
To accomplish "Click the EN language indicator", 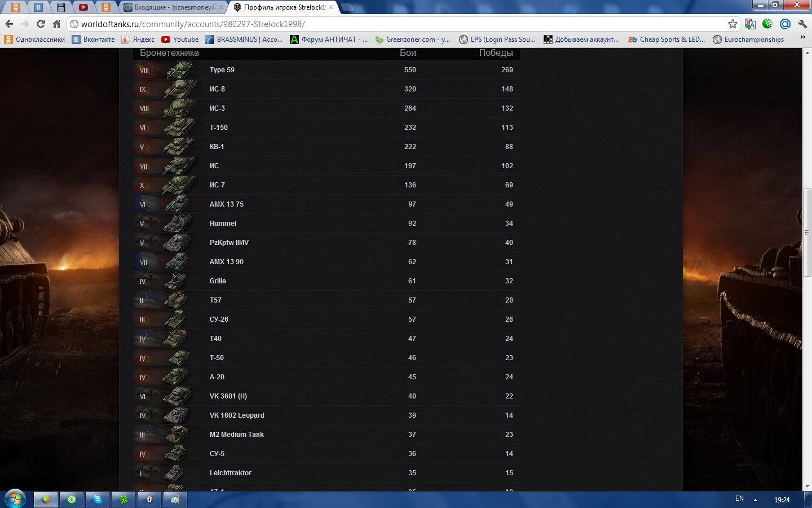I will (739, 499).
